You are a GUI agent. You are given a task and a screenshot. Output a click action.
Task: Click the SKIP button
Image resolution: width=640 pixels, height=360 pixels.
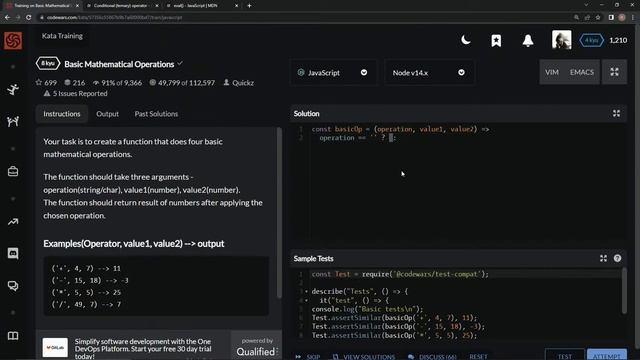pyautogui.click(x=308, y=356)
